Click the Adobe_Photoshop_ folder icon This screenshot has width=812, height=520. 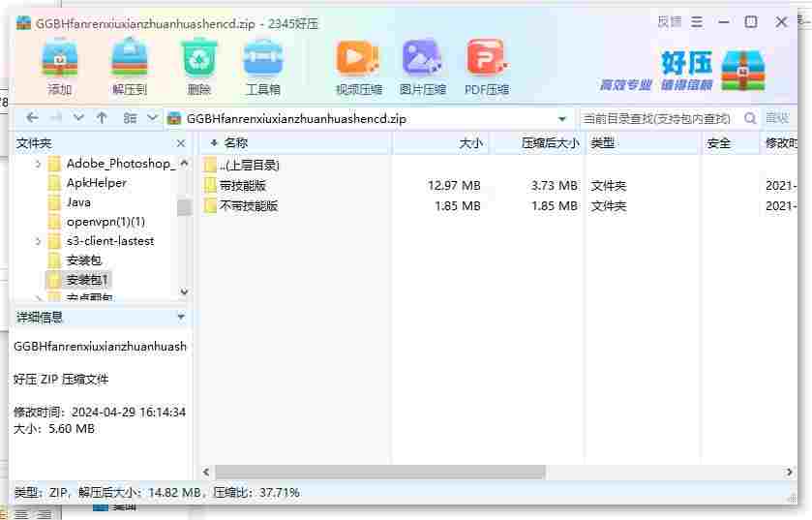tap(54, 165)
